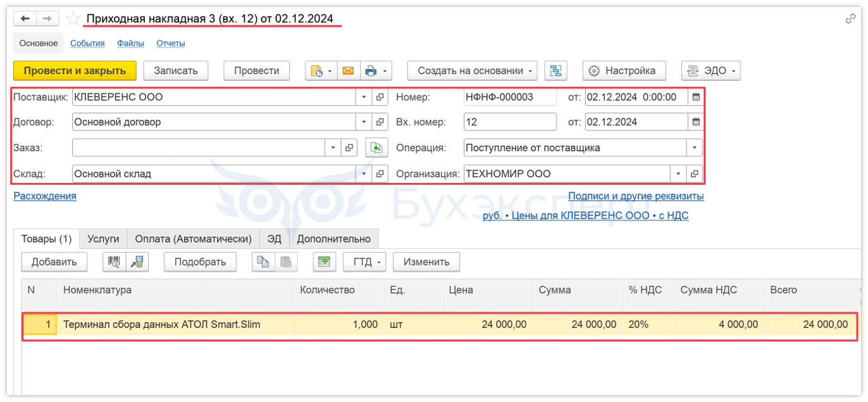
Task: Click Провести button
Action: [257, 71]
